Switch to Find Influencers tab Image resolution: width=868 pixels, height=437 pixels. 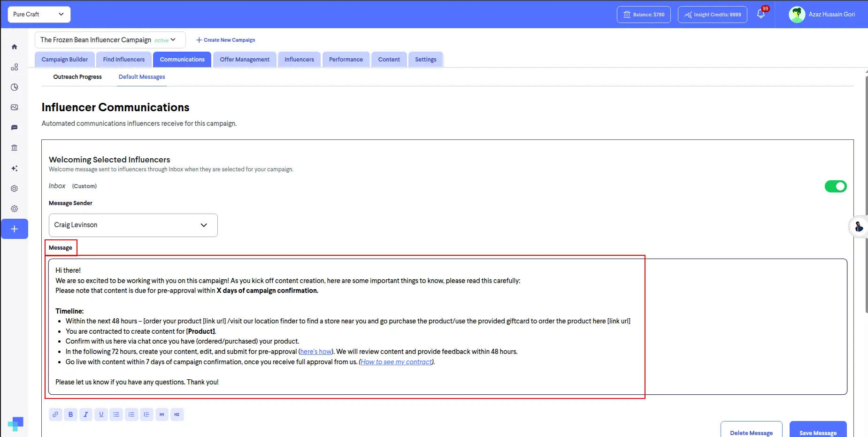click(124, 60)
